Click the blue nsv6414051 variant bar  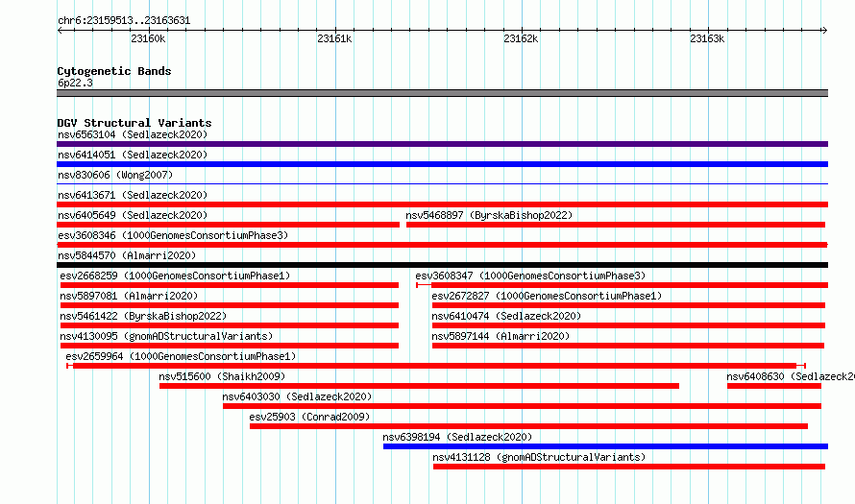point(442,164)
